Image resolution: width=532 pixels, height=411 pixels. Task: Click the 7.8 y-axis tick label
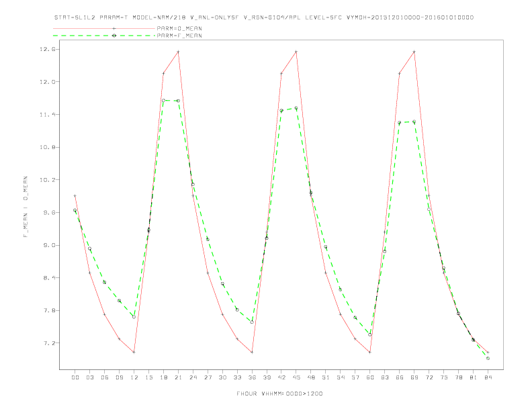(x=49, y=311)
